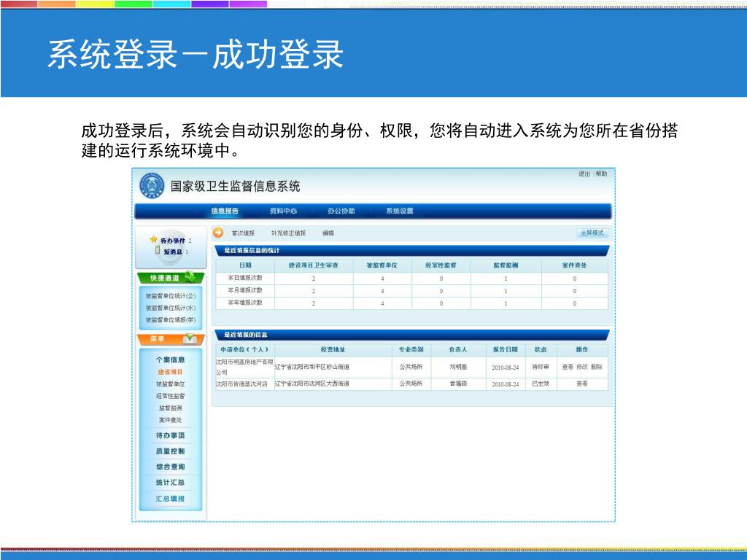Click the star icon next to 待办事件

[153, 239]
